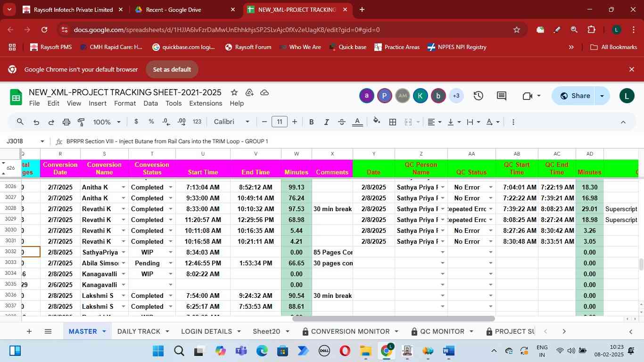644x362 pixels.
Task: Open the File menu
Action: (x=34, y=103)
